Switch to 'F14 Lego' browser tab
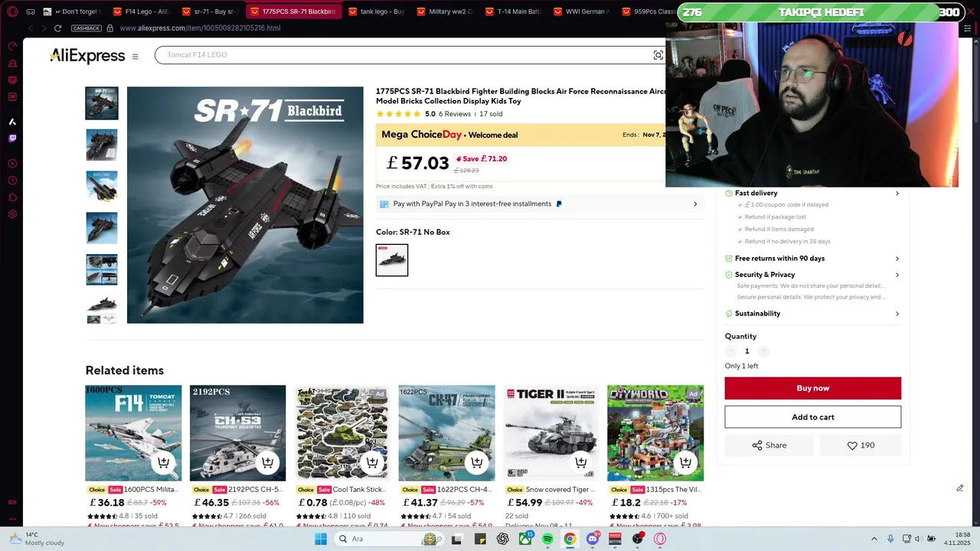 pos(141,11)
